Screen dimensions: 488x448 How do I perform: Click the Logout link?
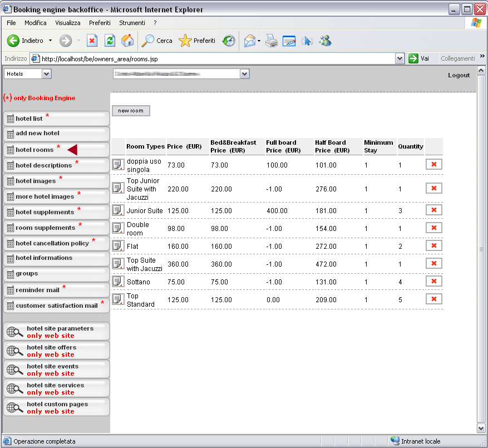click(459, 75)
